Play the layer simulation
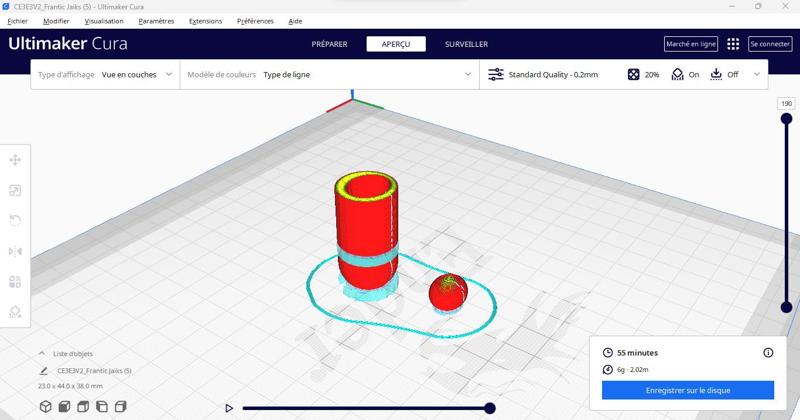This screenshot has width=800, height=420. 229,408
